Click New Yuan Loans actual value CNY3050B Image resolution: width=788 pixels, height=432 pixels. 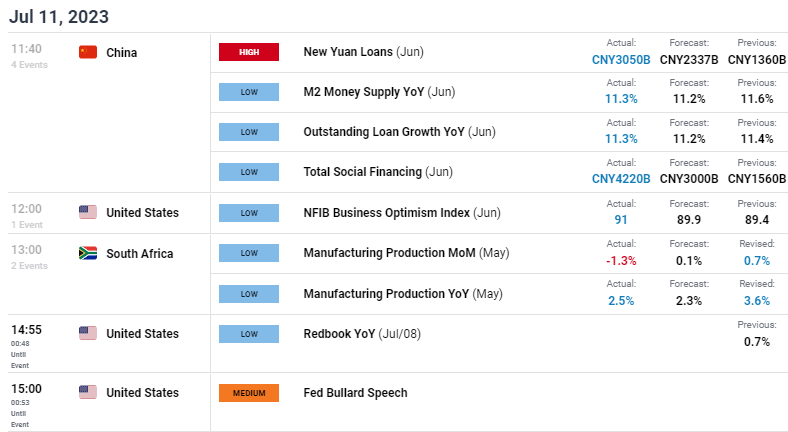click(621, 60)
